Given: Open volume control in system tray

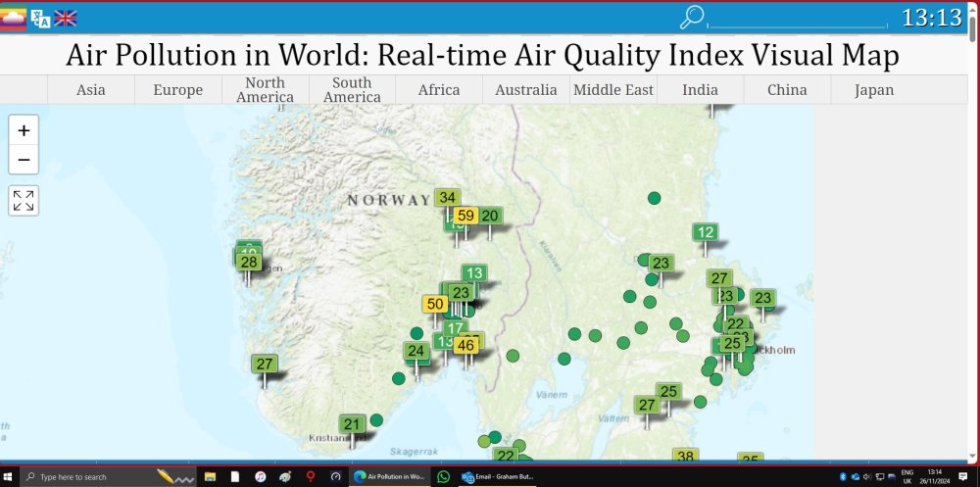Looking at the screenshot, I should pyautogui.click(x=867, y=476).
